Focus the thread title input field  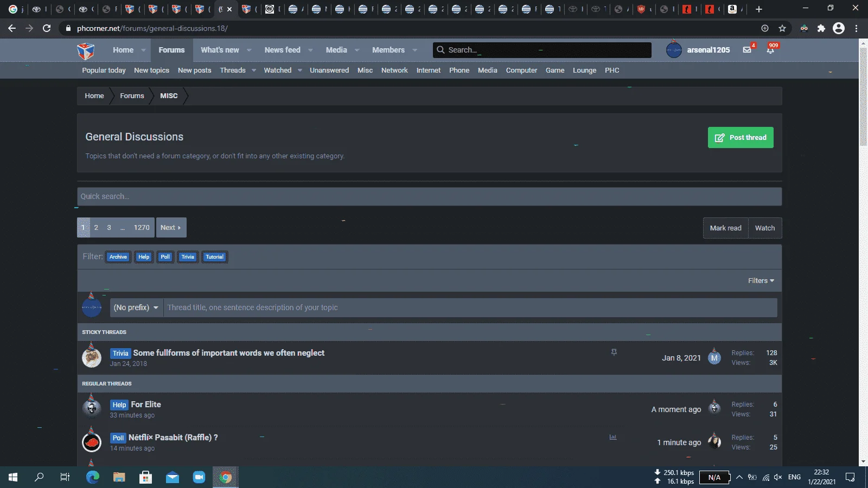pos(470,307)
